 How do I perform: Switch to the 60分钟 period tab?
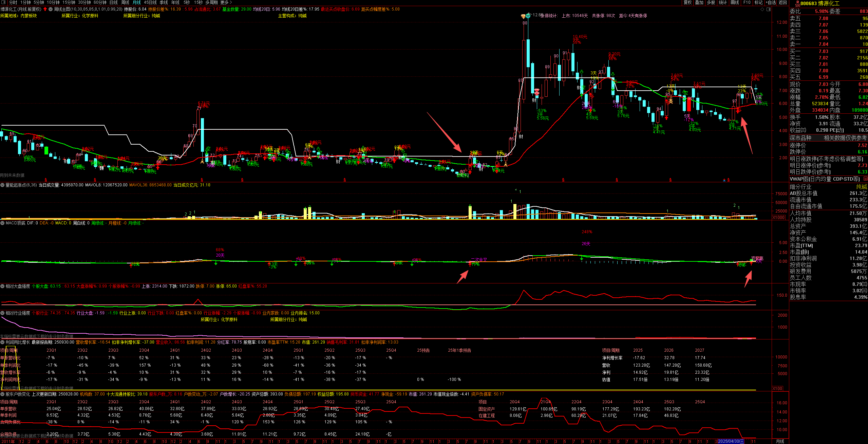100,2
